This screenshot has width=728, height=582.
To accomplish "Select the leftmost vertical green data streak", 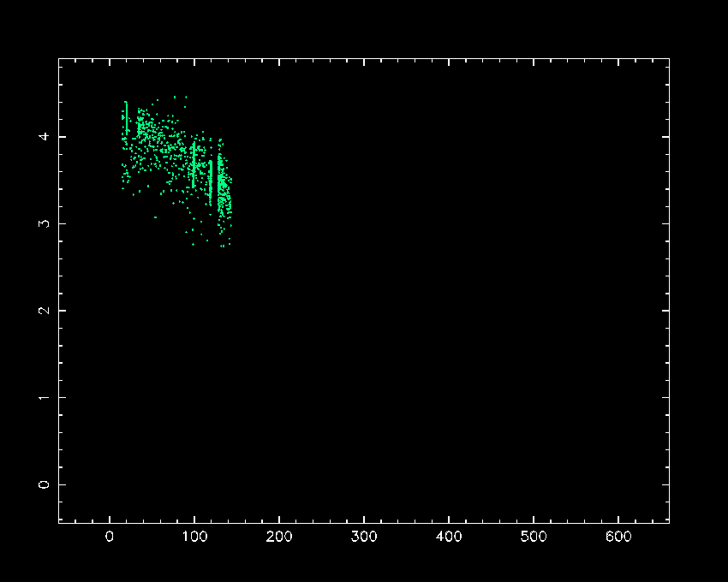I will click(126, 117).
